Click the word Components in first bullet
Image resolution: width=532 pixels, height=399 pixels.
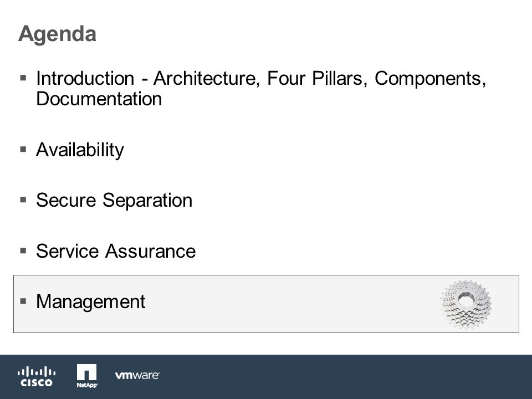pos(430,79)
